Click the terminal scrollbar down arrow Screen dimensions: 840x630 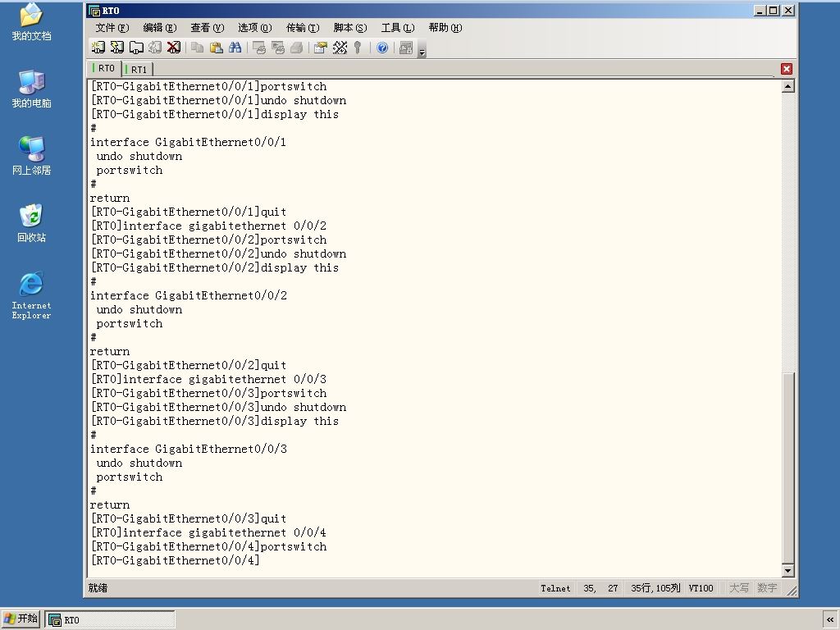tap(788, 571)
